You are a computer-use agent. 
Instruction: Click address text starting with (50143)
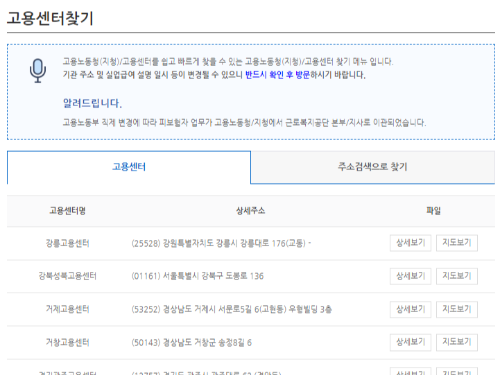click(191, 342)
